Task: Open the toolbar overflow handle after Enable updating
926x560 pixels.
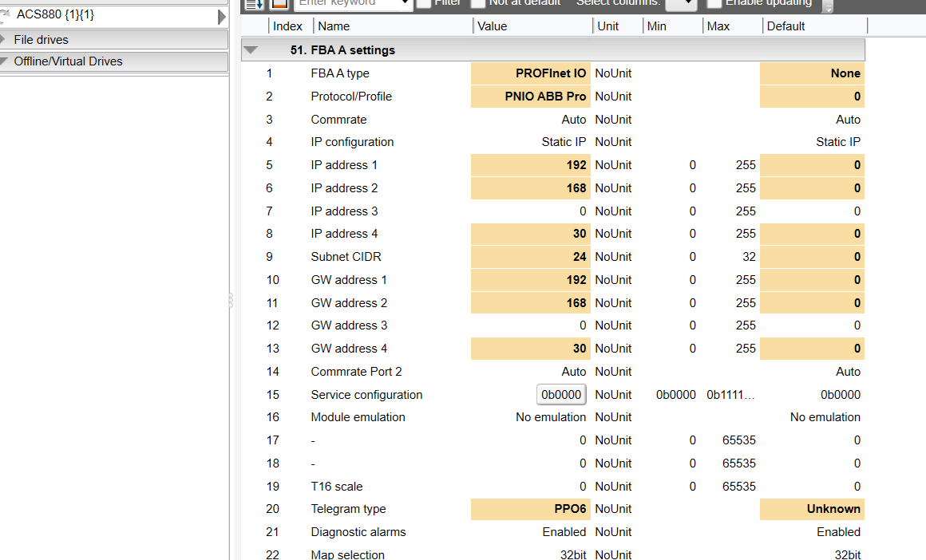Action: pyautogui.click(x=828, y=6)
